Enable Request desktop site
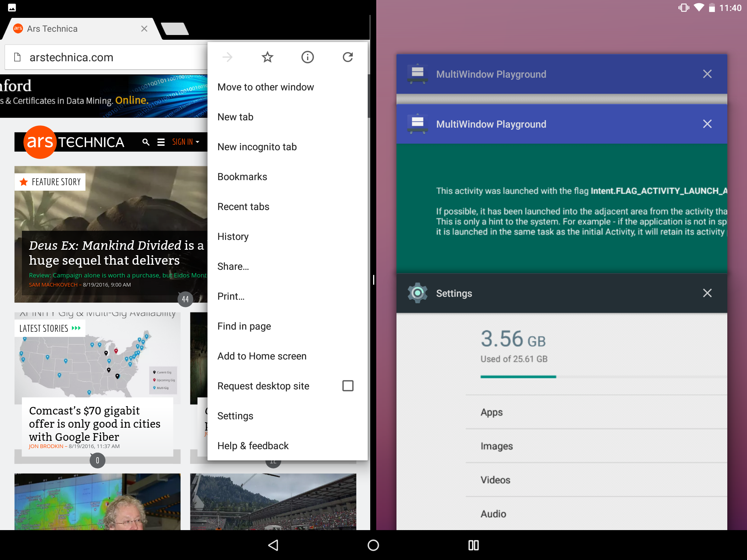747x560 pixels. (x=348, y=385)
